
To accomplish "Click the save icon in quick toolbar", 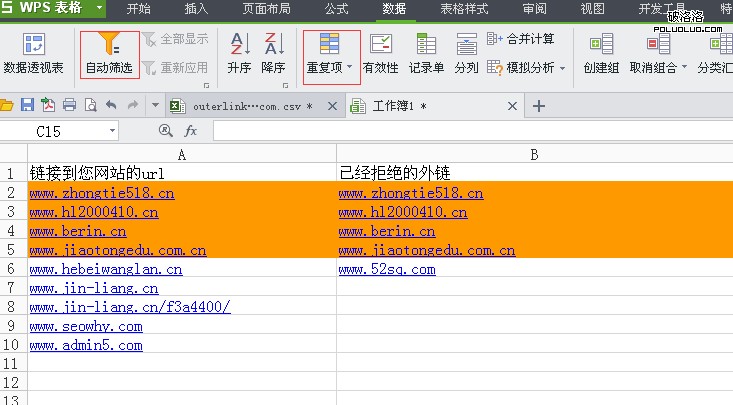I will [28, 105].
